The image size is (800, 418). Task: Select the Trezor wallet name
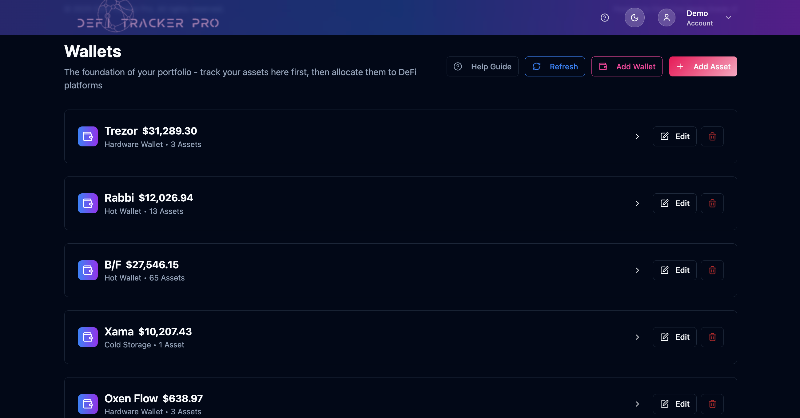[121, 131]
